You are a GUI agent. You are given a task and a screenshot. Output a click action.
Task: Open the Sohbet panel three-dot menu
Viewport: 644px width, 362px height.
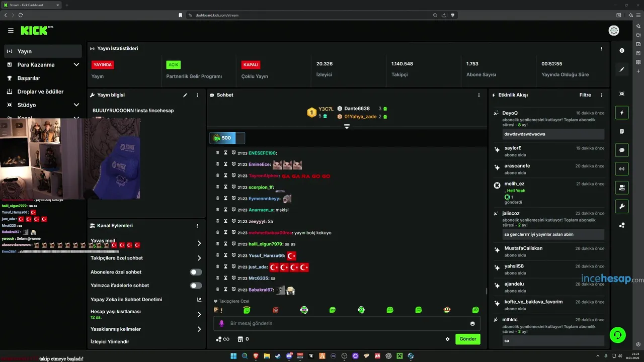click(x=479, y=95)
